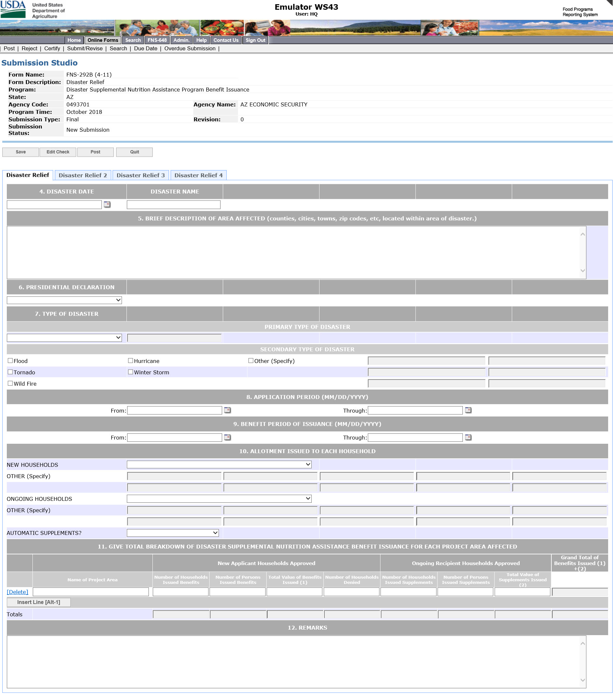The height and width of the screenshot is (700, 613).
Task: Open the Online Forms menu
Action: pos(102,40)
